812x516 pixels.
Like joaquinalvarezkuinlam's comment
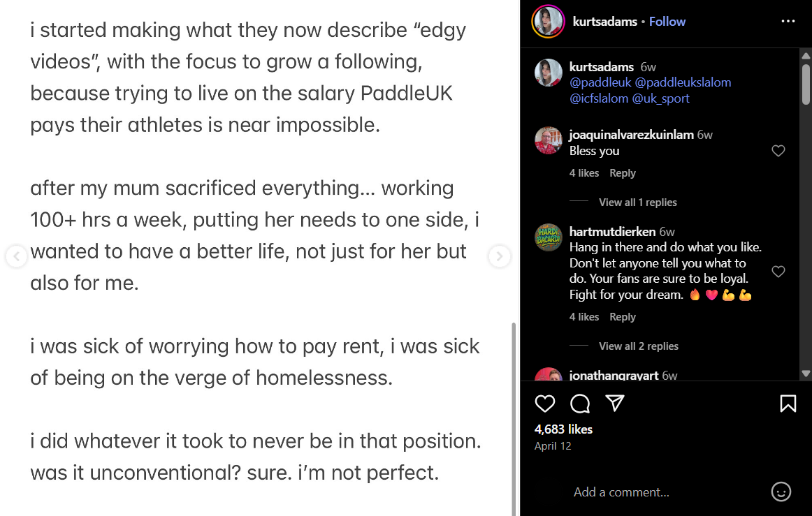778,151
